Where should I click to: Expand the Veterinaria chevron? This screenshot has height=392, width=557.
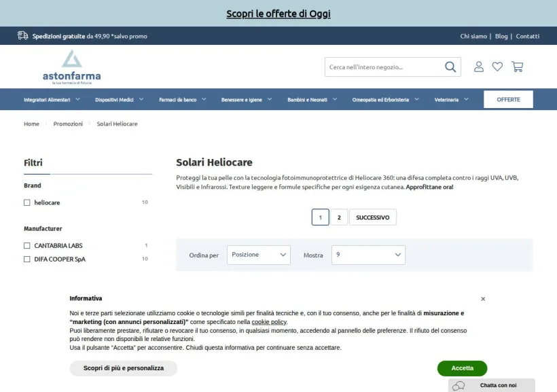[466, 99]
